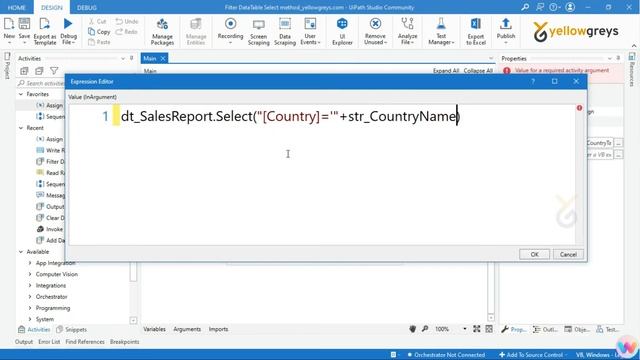Expand App Integration category

click(x=30, y=263)
